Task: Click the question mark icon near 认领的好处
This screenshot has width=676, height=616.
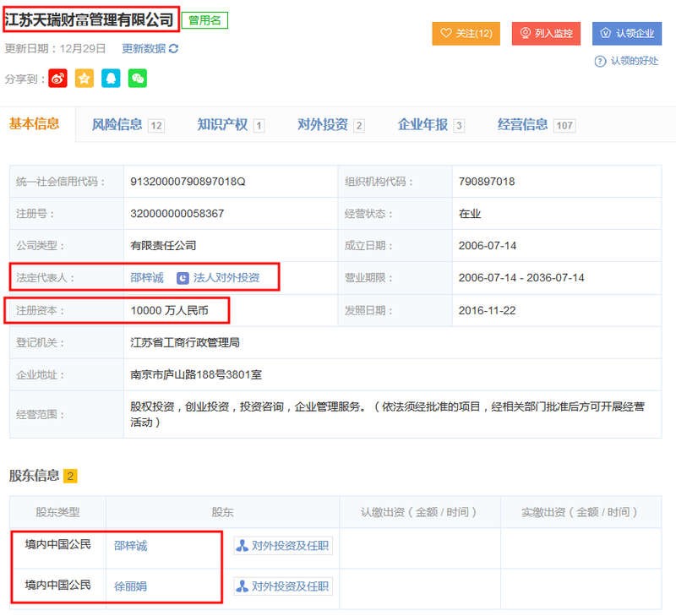Action: click(600, 61)
